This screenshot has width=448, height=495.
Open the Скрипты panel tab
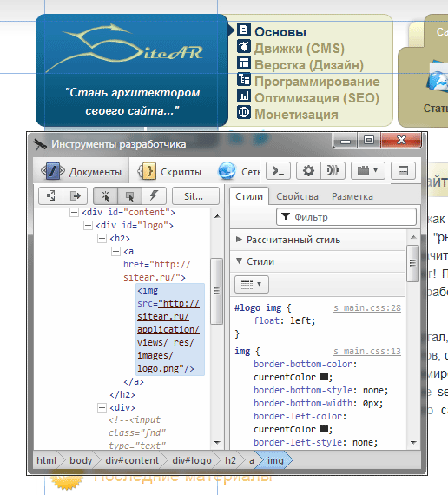[x=170, y=172]
